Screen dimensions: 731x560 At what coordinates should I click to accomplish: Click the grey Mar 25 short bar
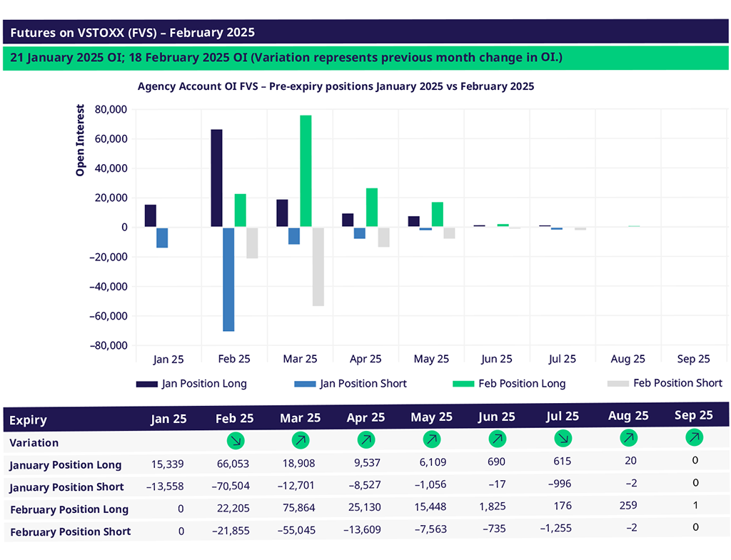pyautogui.click(x=318, y=266)
